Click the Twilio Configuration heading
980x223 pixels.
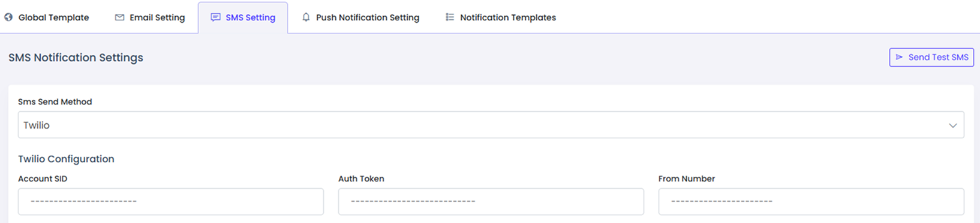coord(66,159)
